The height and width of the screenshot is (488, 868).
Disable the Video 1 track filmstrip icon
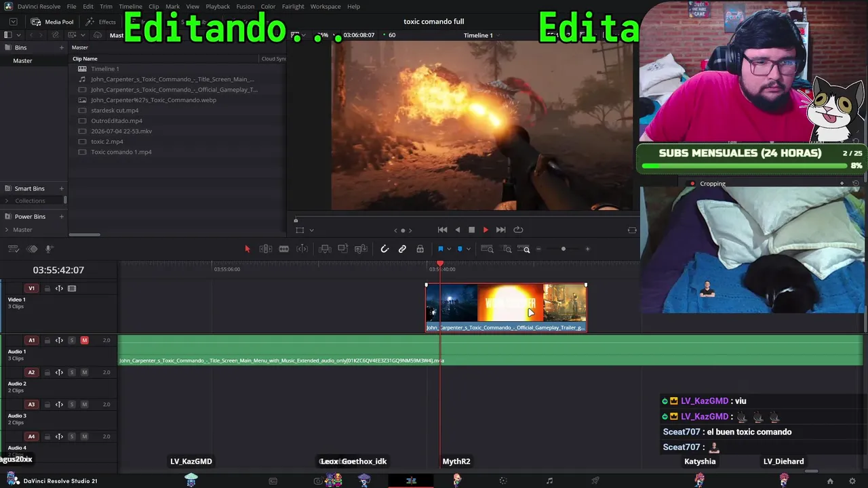pos(72,289)
